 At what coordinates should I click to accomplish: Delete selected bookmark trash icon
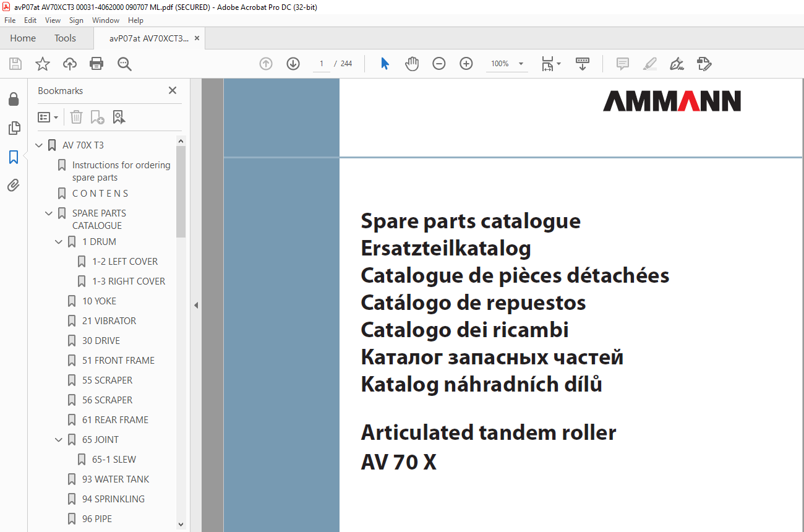pyautogui.click(x=76, y=117)
